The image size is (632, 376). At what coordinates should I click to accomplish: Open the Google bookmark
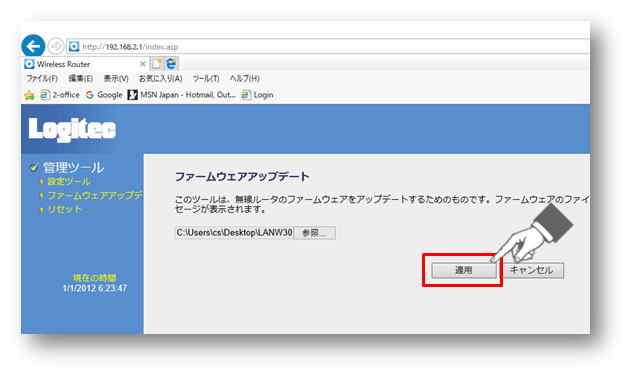[x=104, y=95]
